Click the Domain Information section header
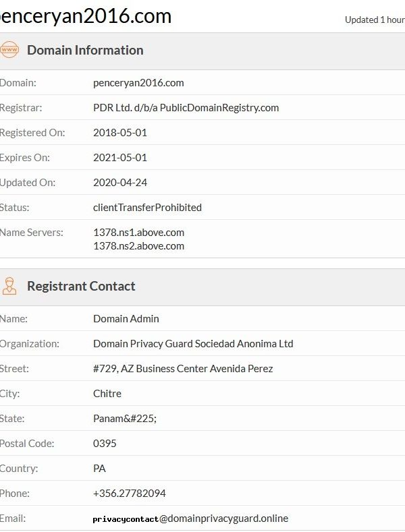Screen dimensions: 405x532 coord(85,50)
